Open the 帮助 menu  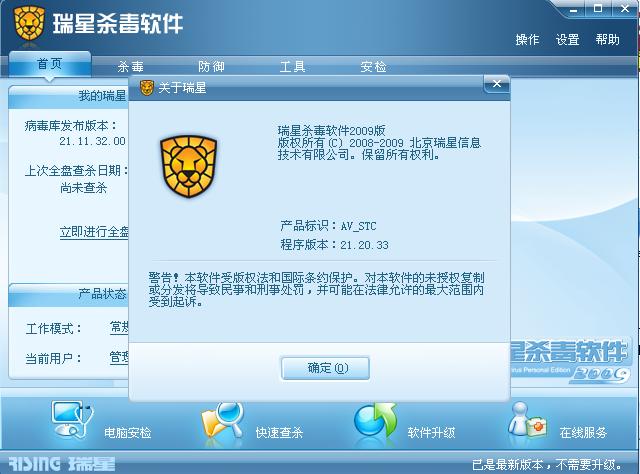coord(607,40)
